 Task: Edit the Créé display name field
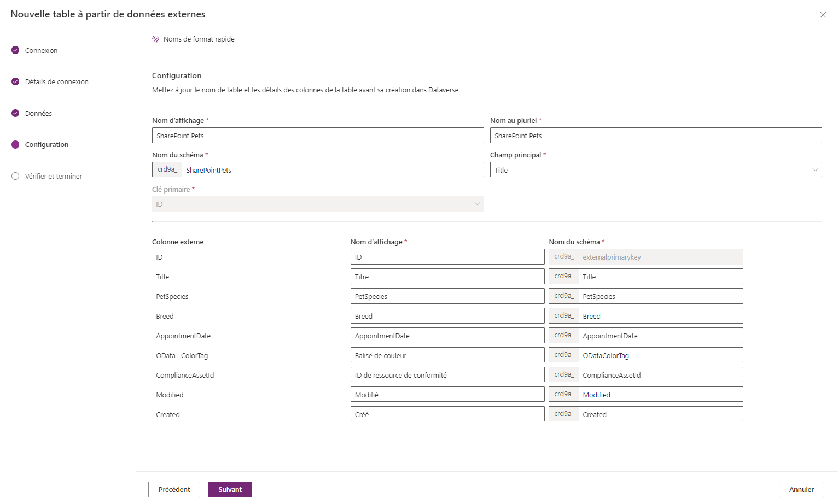(447, 414)
